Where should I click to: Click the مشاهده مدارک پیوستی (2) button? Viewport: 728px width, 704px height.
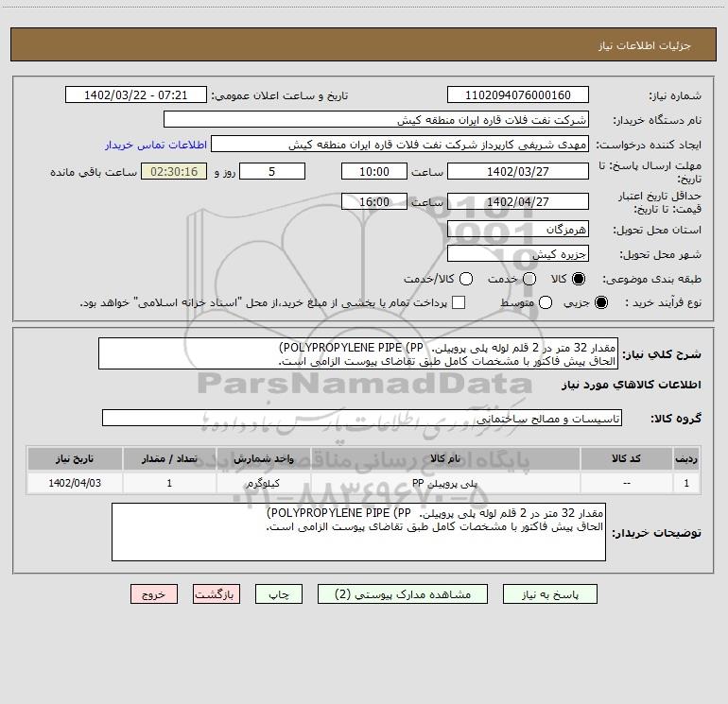click(x=403, y=594)
